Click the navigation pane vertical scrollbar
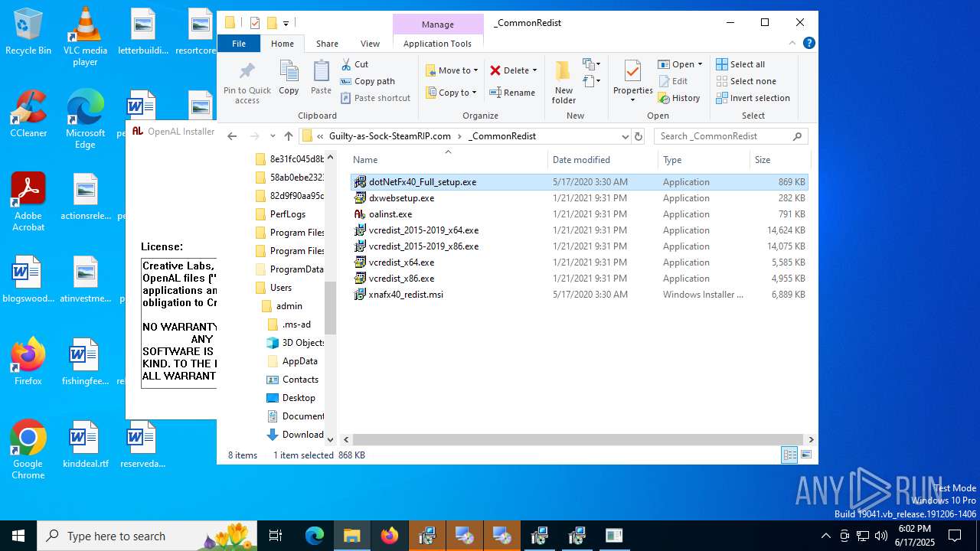980x551 pixels. (331, 308)
